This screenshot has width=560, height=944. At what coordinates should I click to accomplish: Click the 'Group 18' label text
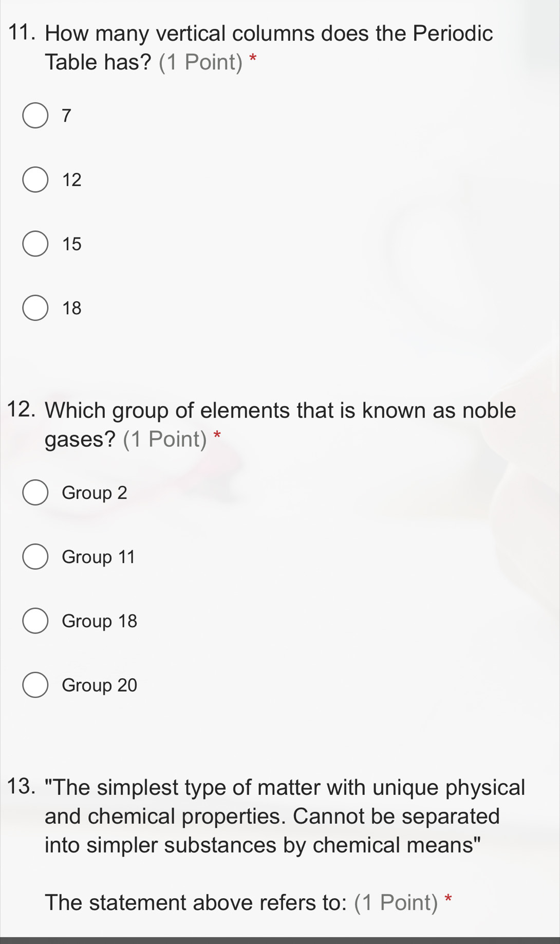click(x=100, y=621)
